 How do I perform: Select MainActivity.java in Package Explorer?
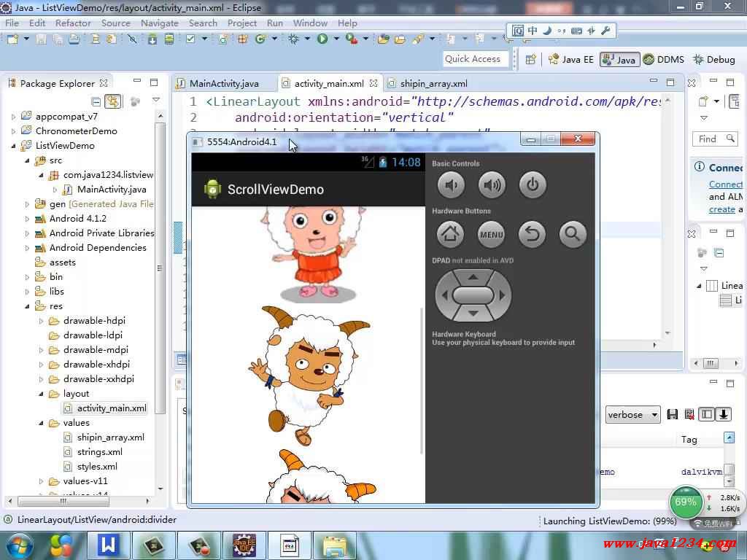[x=112, y=190]
